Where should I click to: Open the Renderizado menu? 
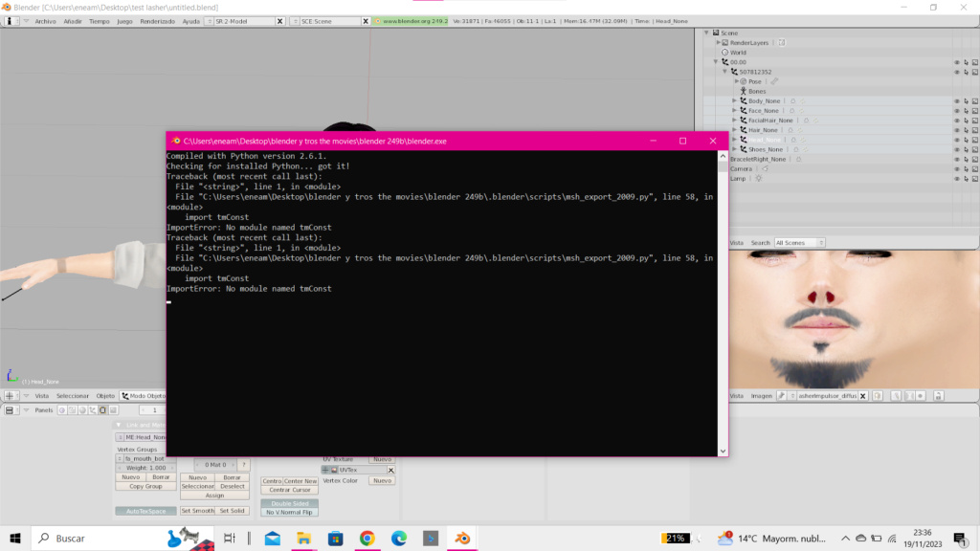pos(158,21)
